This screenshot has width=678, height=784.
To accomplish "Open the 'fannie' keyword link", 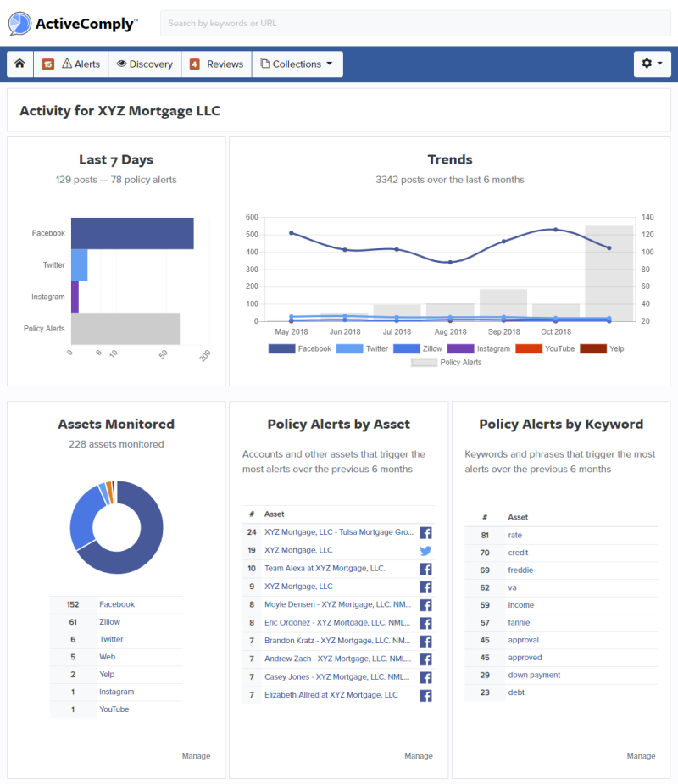I will tap(519, 622).
